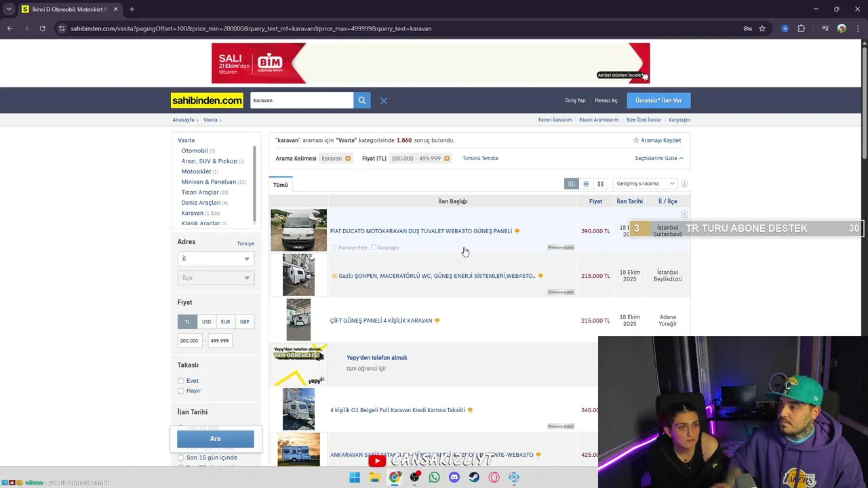This screenshot has width=868, height=488.
Task: Sort by İl / İlçe column header
Action: (x=668, y=201)
